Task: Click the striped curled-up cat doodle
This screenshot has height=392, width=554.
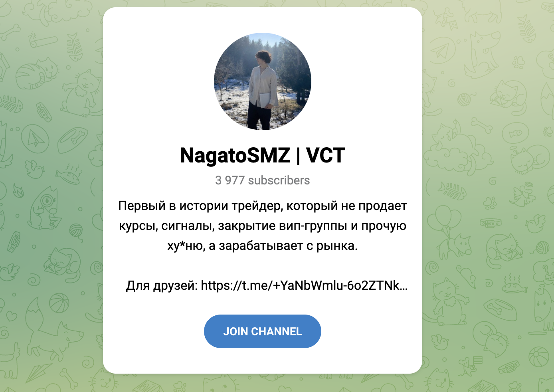Action: 37,74
